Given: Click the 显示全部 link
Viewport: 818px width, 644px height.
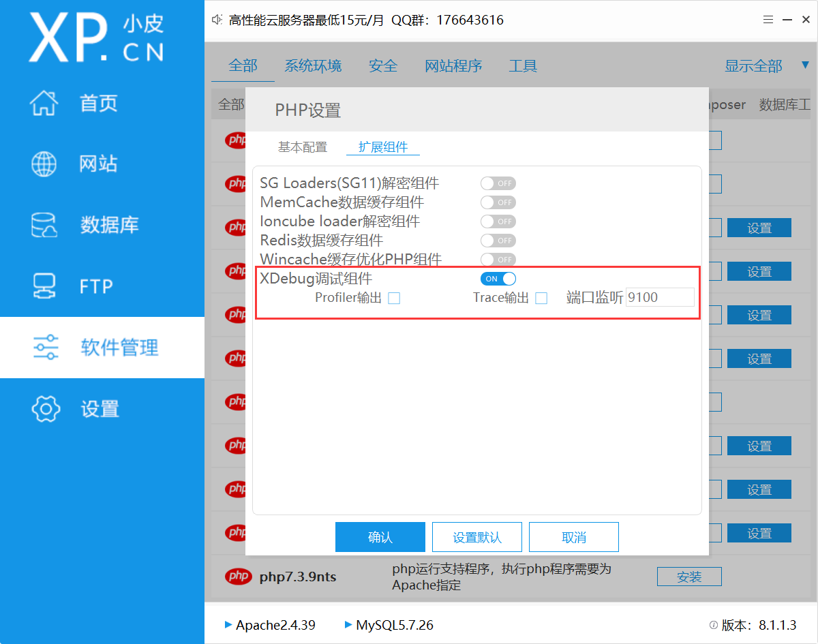Looking at the screenshot, I should tap(753, 66).
